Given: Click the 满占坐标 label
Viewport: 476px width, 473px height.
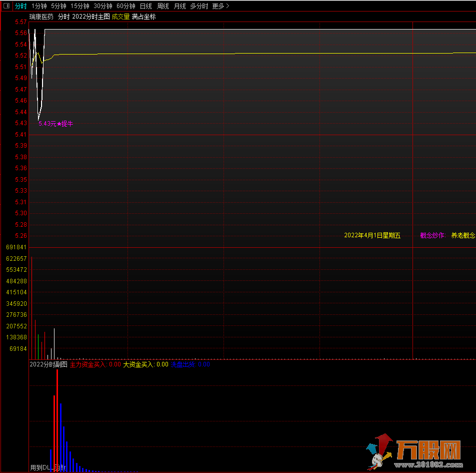Looking at the screenshot, I should pos(143,17).
